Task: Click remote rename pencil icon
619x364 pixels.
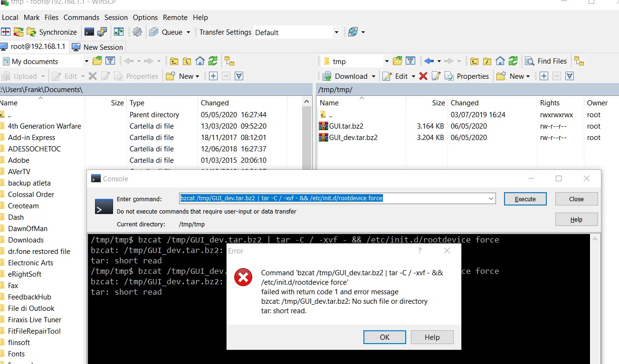Action: 436,76
